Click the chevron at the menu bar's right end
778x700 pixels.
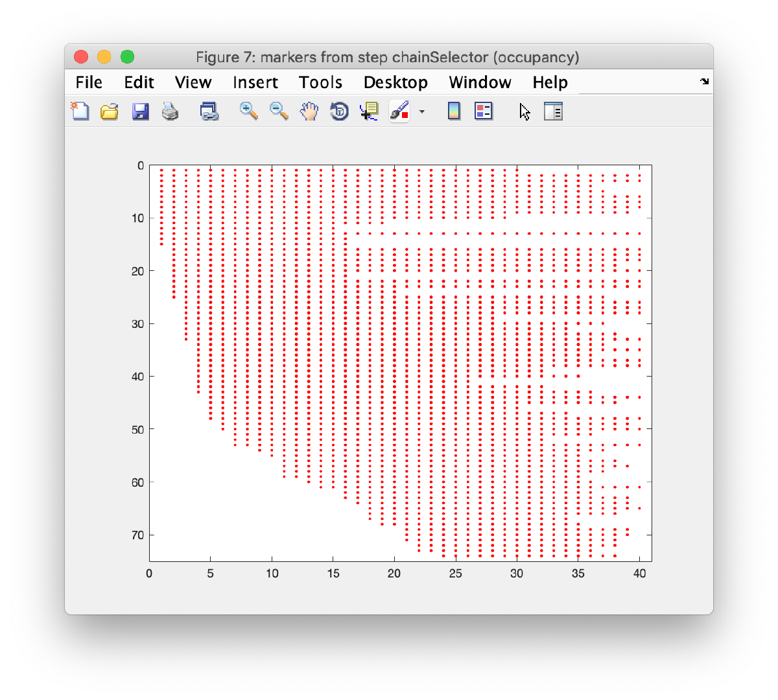pos(703,82)
